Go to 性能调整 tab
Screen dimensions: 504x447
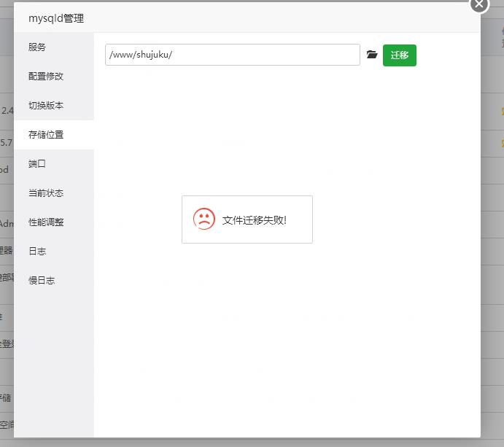[54, 222]
